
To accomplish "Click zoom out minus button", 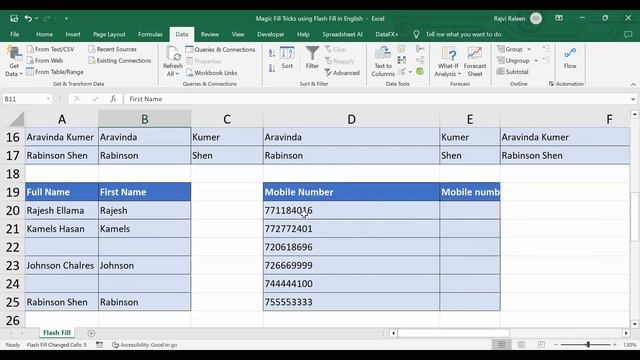I will click(x=556, y=345).
